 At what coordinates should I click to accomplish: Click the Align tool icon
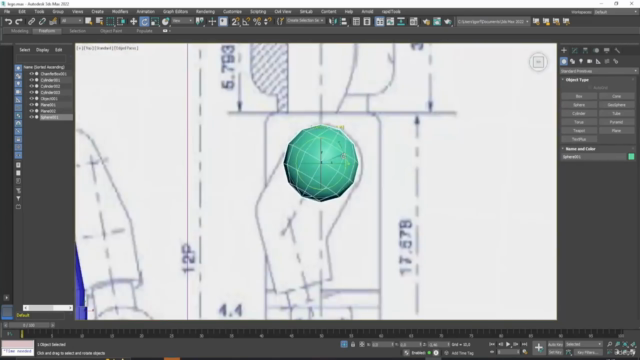pos(344,22)
